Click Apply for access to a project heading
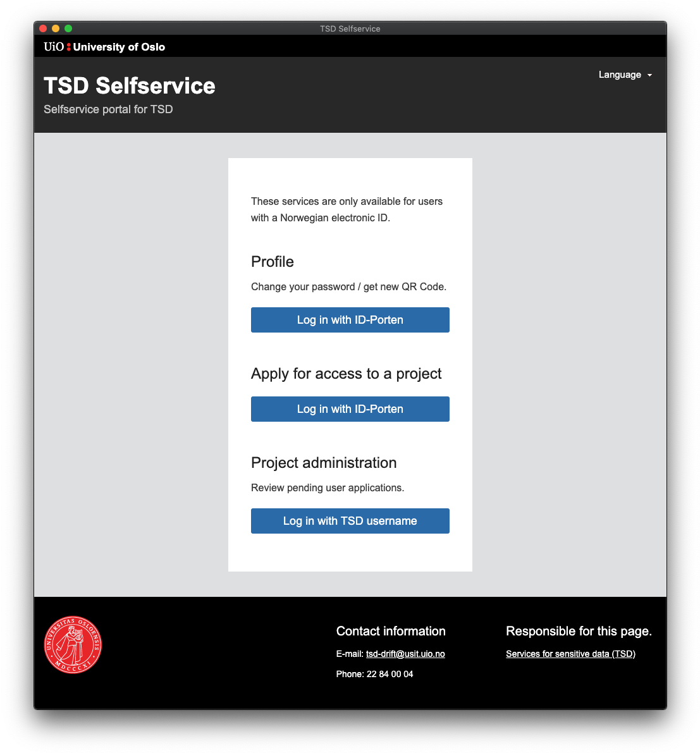Screen dimensions: 700x753 coord(346,374)
